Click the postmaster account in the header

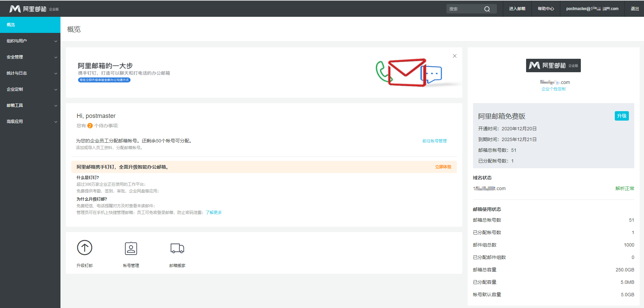(x=592, y=9)
